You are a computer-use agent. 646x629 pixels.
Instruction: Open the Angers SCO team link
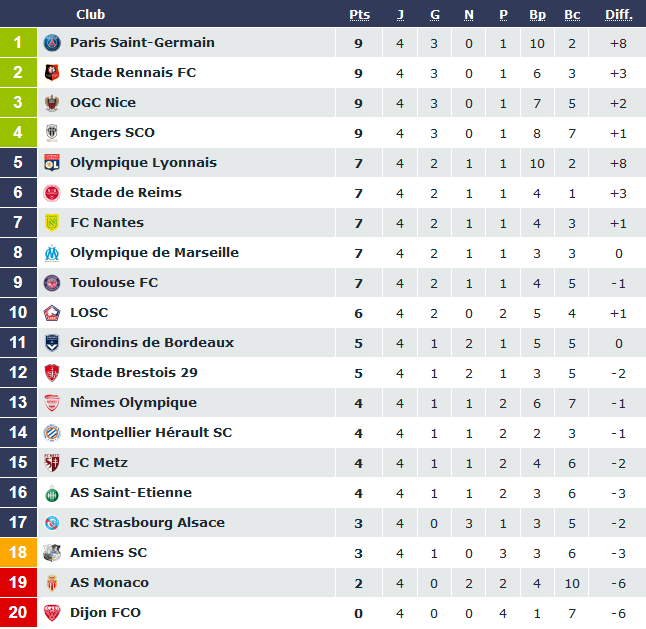tap(112, 133)
